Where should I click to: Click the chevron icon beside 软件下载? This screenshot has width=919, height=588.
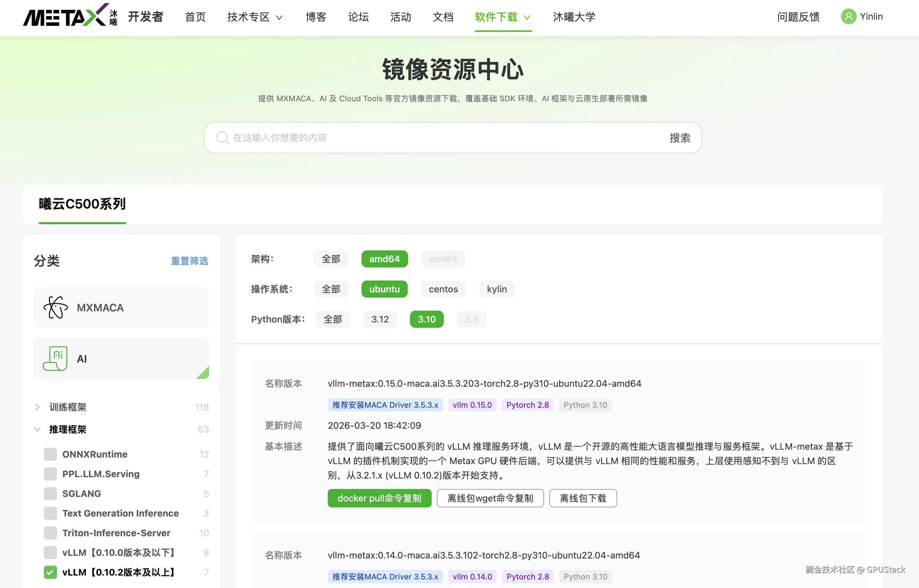click(527, 18)
